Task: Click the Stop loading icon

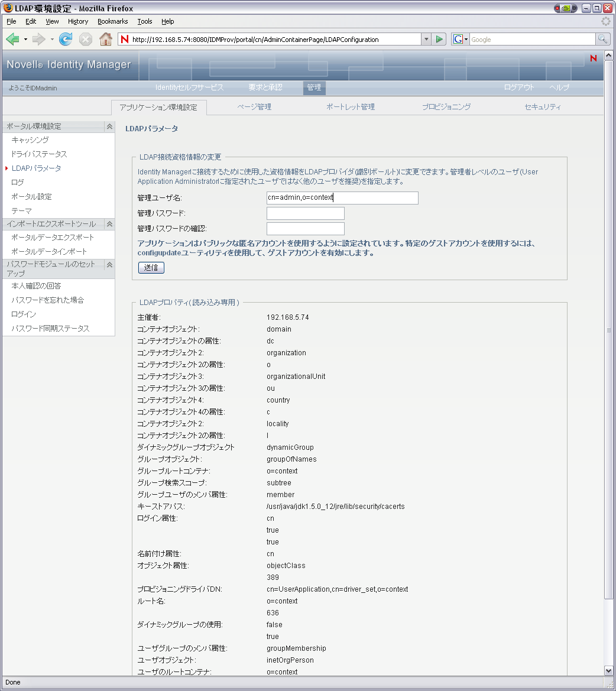Action: [x=86, y=39]
